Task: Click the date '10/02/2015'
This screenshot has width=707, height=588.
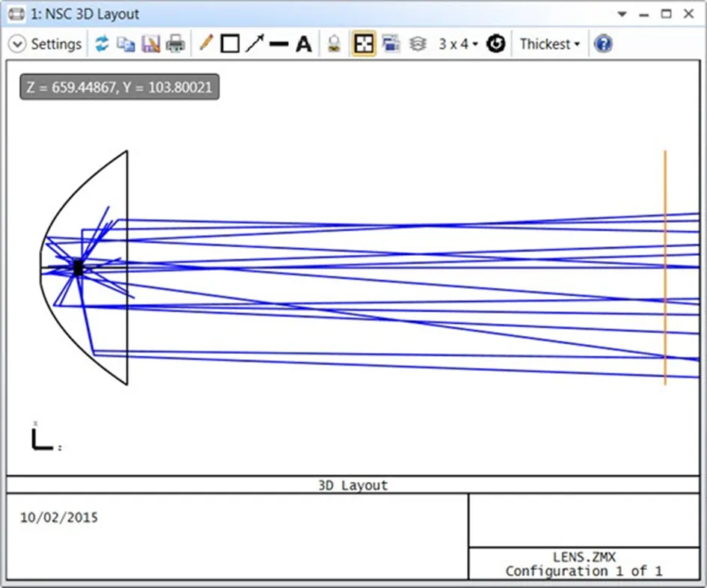Action: (59, 517)
